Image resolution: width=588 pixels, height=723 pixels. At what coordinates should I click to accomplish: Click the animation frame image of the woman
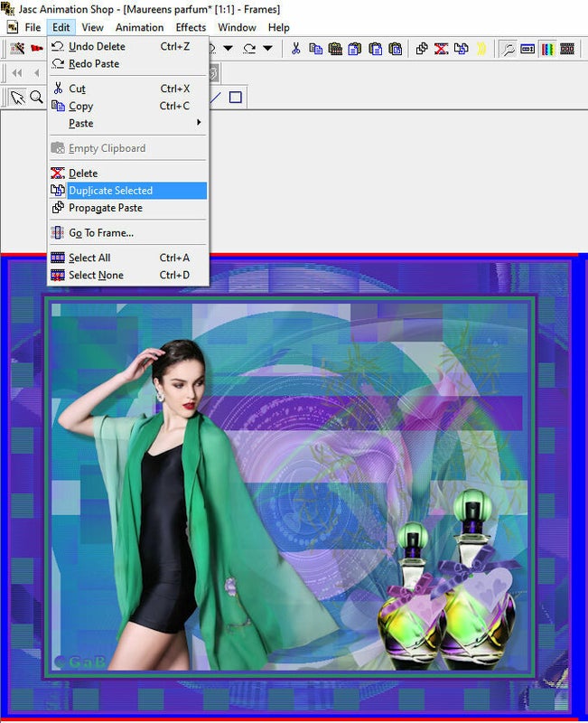290,487
